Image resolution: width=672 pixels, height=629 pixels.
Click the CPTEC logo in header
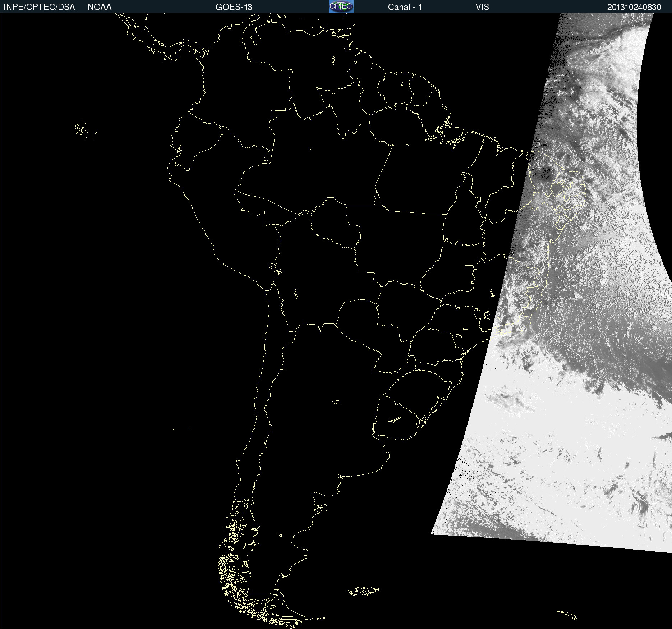coord(341,6)
